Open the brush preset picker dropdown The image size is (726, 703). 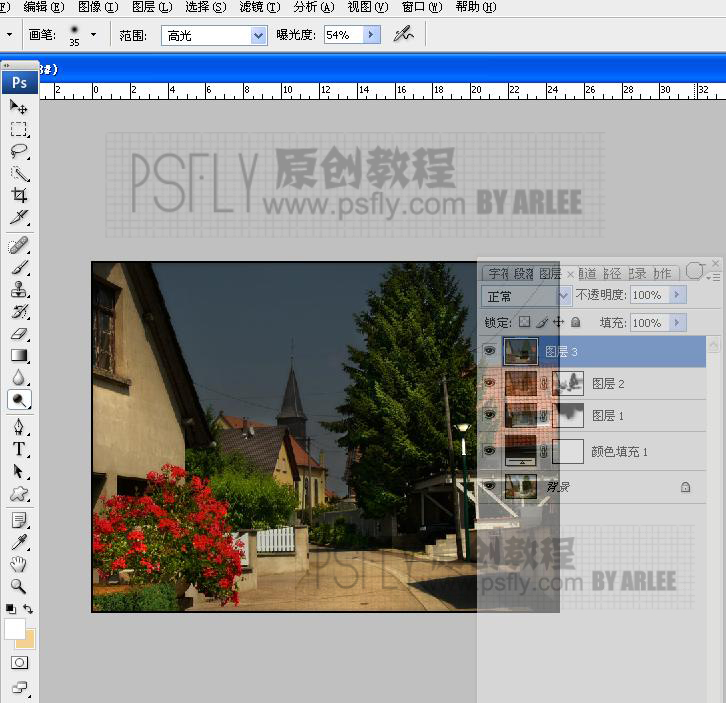[x=94, y=34]
